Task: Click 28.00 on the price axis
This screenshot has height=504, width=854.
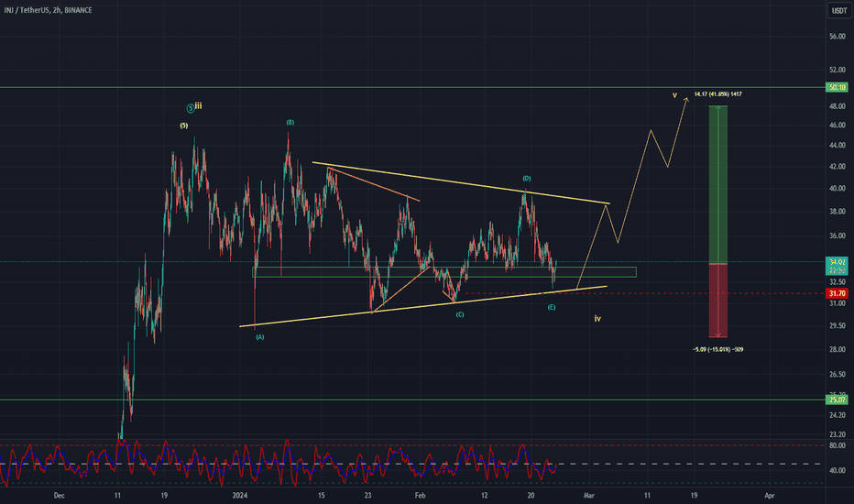Action: coord(838,349)
